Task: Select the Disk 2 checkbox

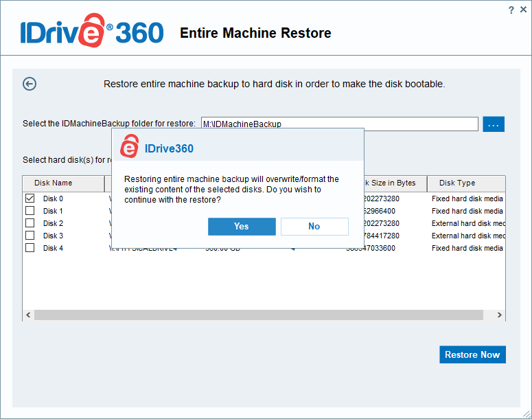Action: point(30,223)
